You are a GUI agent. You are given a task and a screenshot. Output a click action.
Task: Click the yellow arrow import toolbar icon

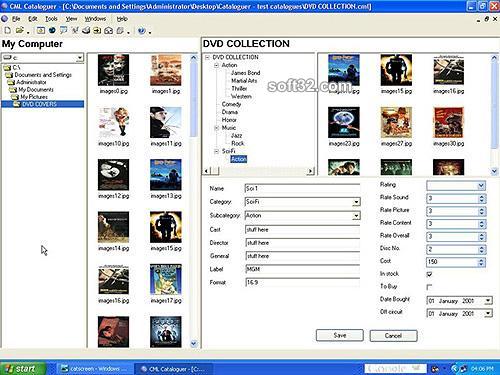[97, 30]
